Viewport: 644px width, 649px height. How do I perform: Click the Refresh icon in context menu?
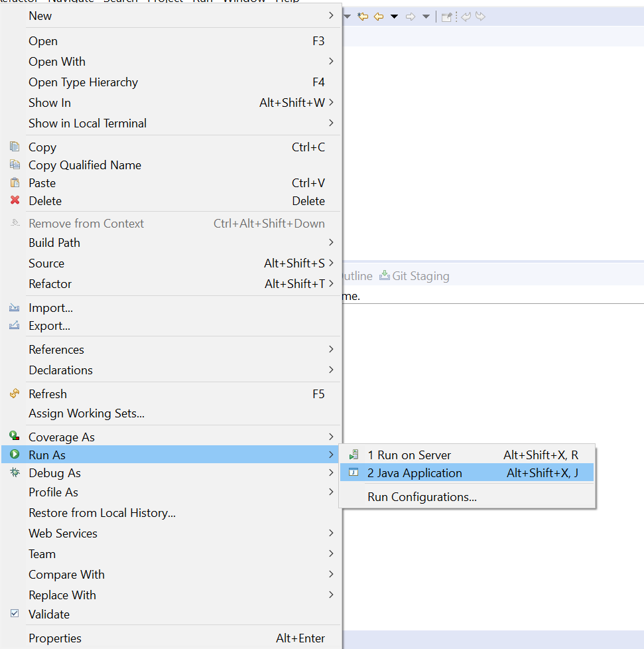(15, 394)
